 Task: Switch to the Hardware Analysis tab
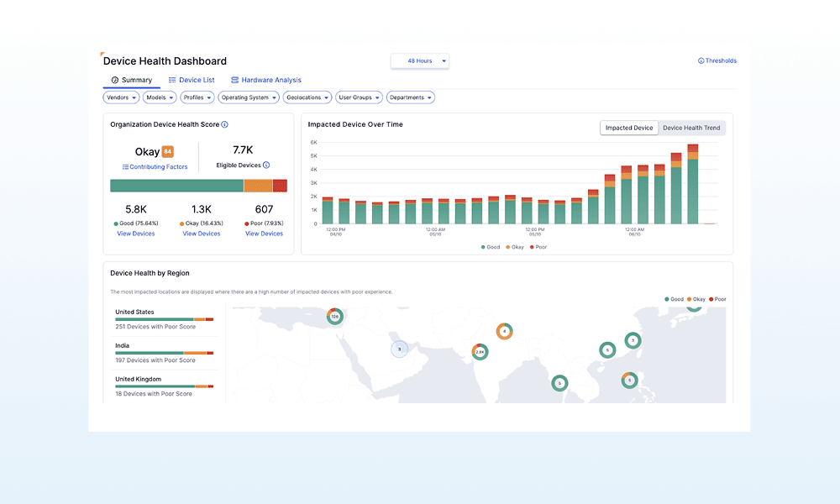265,80
